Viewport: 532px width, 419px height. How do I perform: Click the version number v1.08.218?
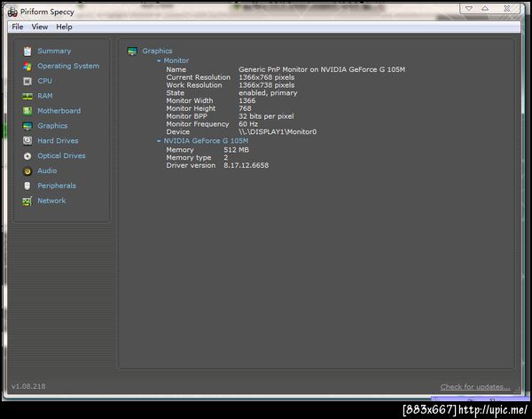[x=28, y=386]
